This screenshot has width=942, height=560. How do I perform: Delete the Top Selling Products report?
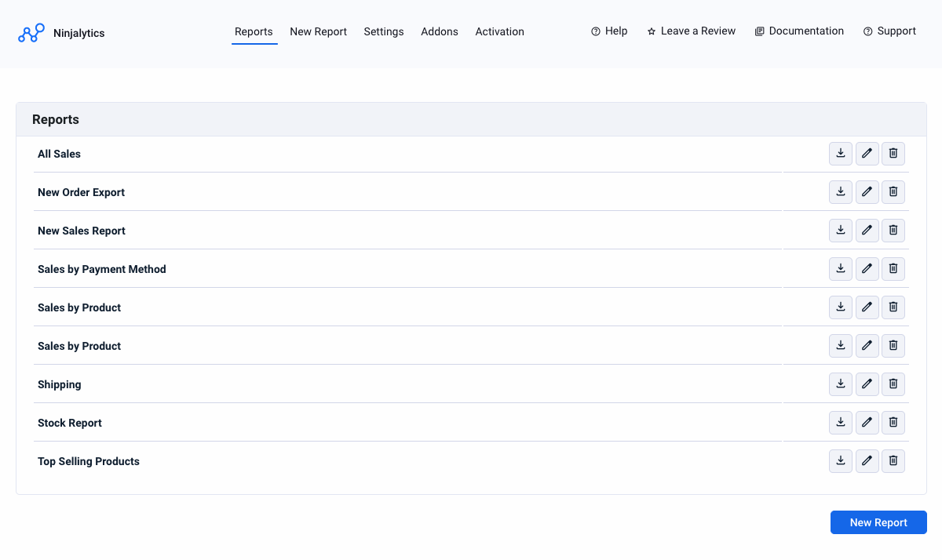pos(893,460)
